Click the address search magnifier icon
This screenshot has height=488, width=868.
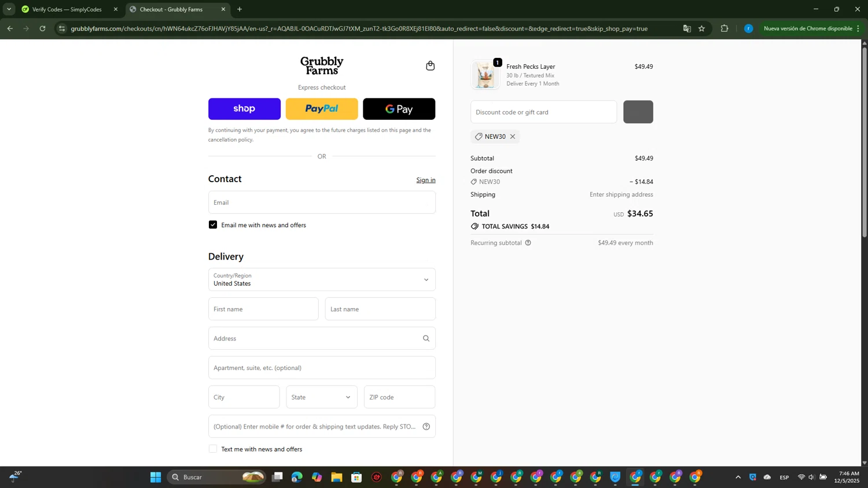426,338
